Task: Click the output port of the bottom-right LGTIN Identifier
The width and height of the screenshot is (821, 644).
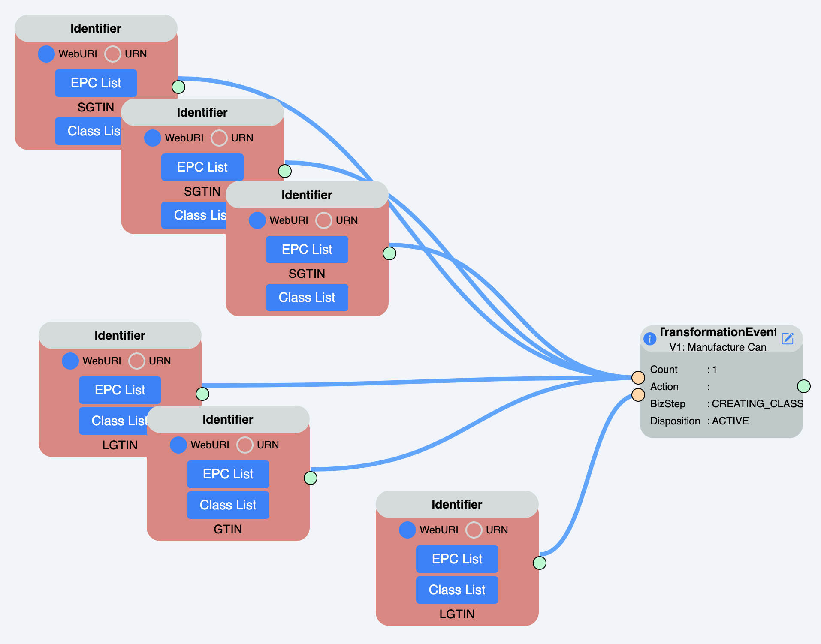Action: point(540,563)
